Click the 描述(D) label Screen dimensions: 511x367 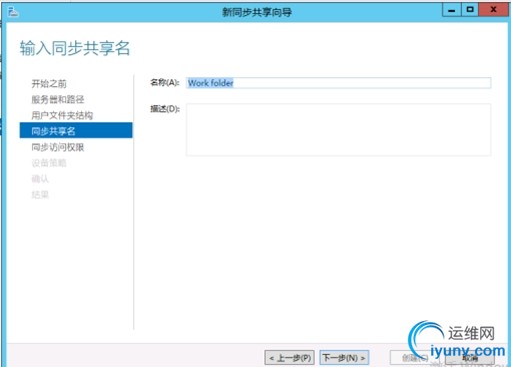(165, 109)
